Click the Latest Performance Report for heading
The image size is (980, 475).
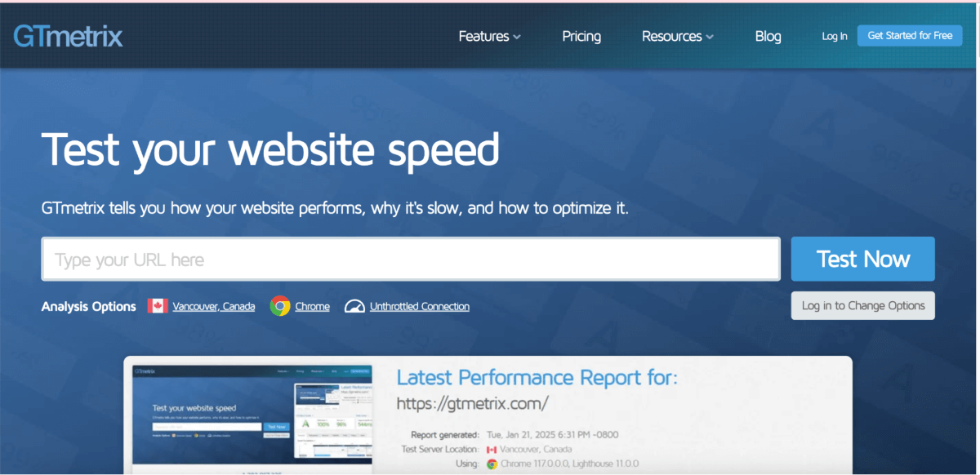click(x=537, y=377)
